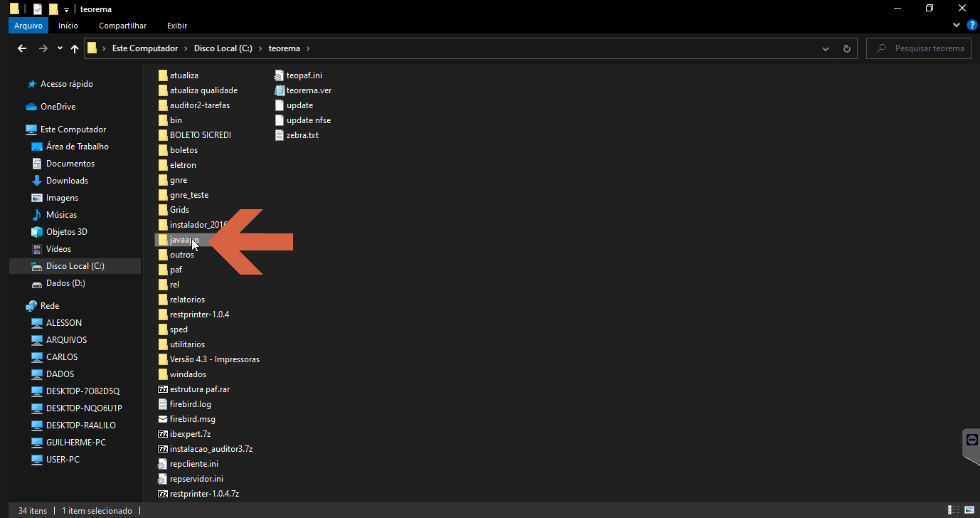980x518 pixels.
Task: Select the relatorios folder icon
Action: [163, 300]
